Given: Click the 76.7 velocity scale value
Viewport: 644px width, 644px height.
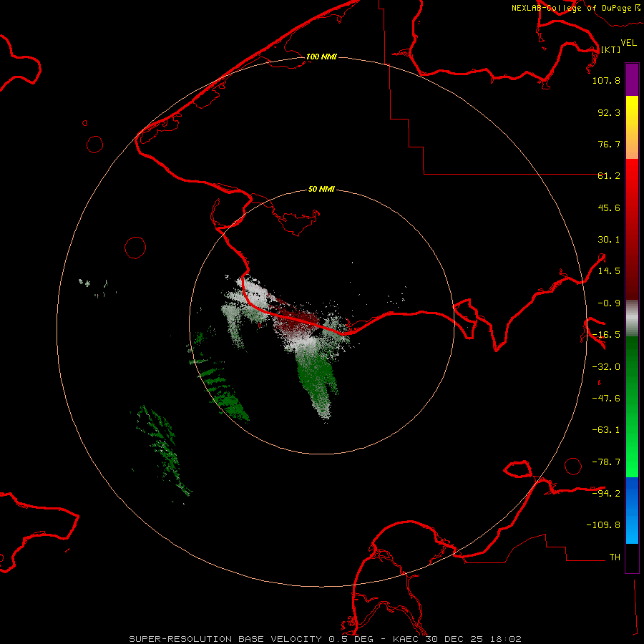Looking at the screenshot, I should pyautogui.click(x=609, y=144).
